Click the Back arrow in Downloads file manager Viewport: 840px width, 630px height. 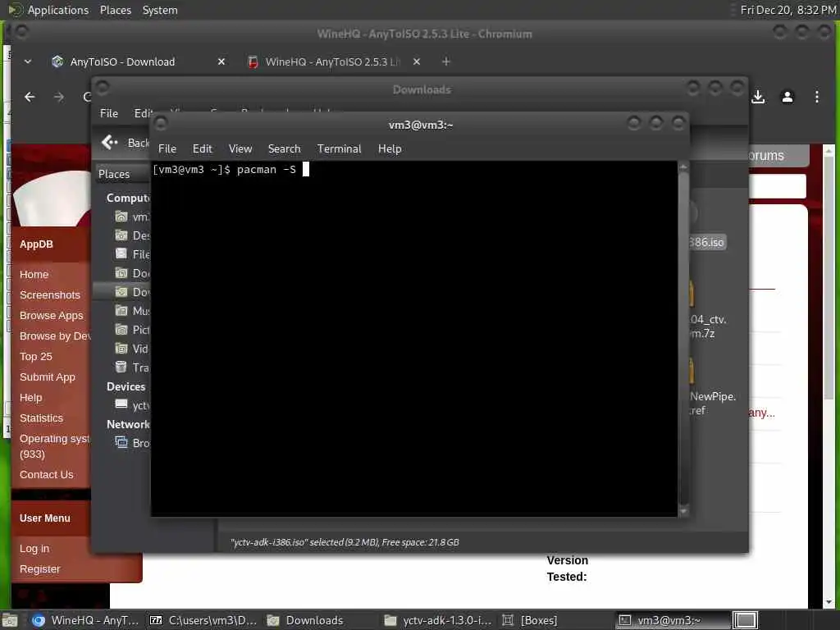coord(110,143)
